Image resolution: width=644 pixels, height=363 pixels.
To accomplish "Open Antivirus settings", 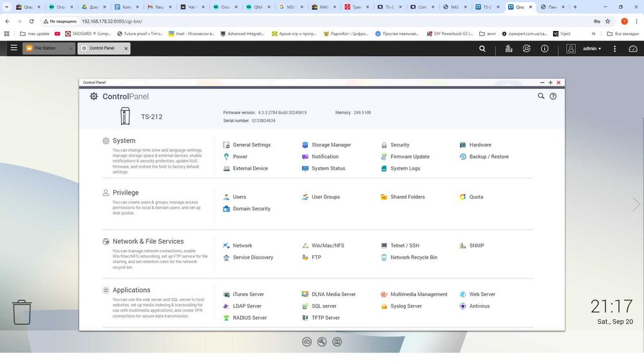I will (x=475, y=306).
